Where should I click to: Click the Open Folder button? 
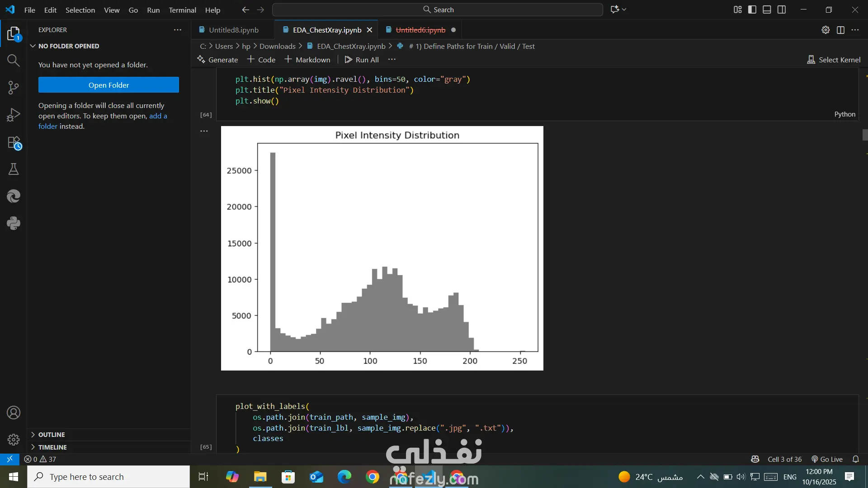coord(108,85)
